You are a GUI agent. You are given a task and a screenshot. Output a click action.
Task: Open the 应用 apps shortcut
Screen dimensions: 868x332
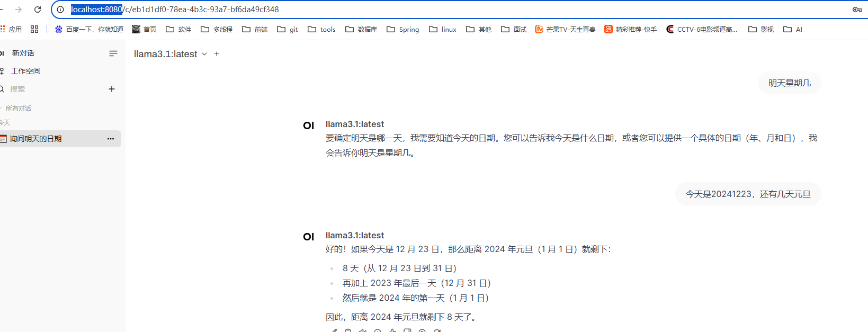11,29
